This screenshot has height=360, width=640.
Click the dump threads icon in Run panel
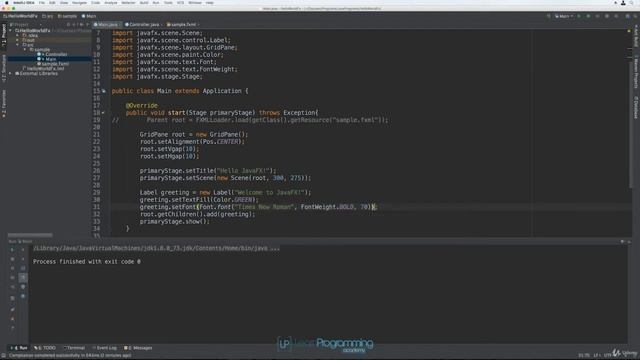click(12, 278)
